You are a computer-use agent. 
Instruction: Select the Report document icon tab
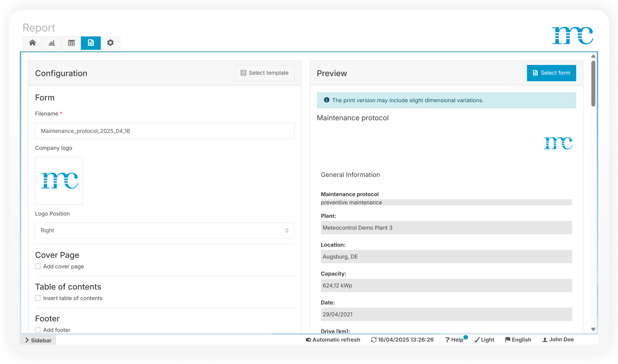(x=91, y=43)
